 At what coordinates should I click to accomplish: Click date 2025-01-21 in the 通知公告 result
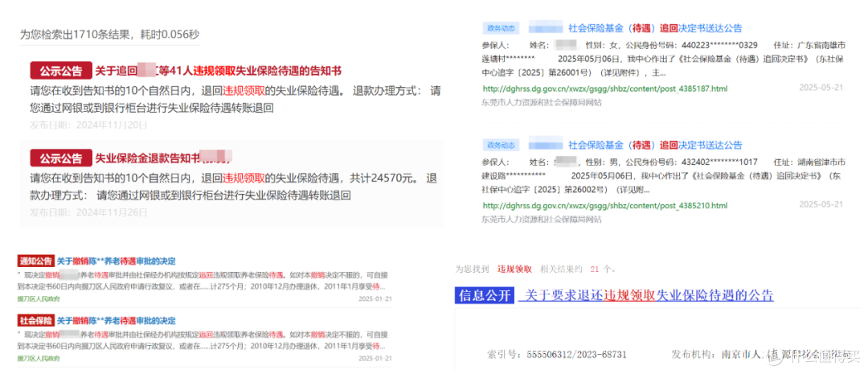[375, 298]
